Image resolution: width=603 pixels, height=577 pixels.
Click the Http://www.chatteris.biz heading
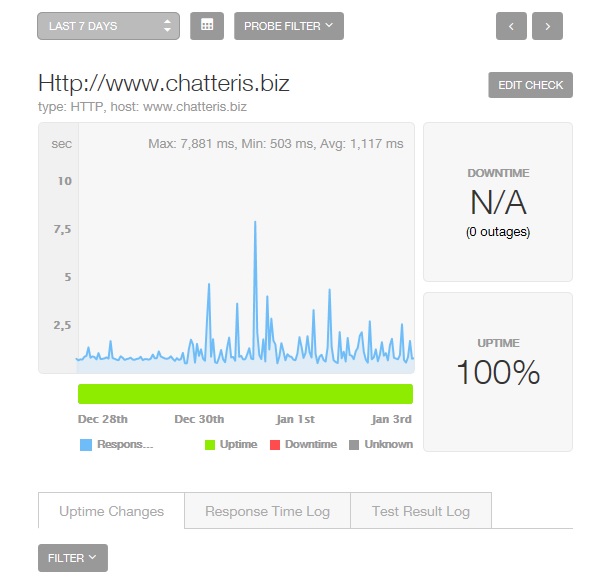164,83
